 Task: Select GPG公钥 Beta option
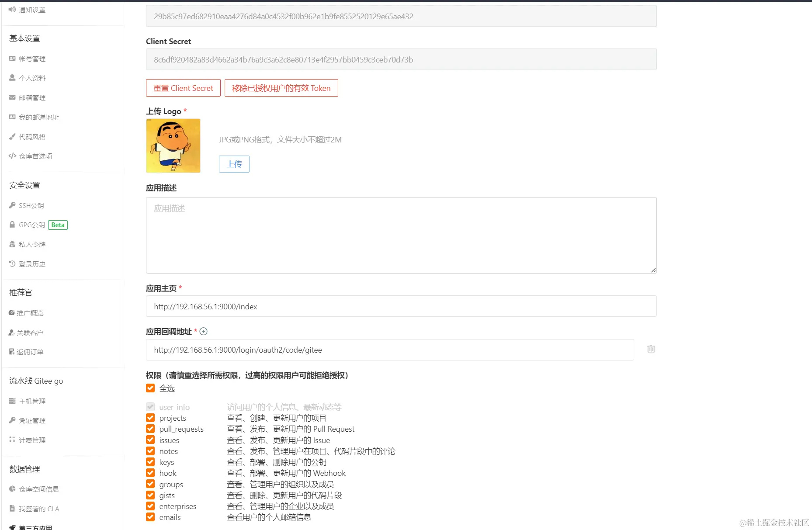(31, 225)
